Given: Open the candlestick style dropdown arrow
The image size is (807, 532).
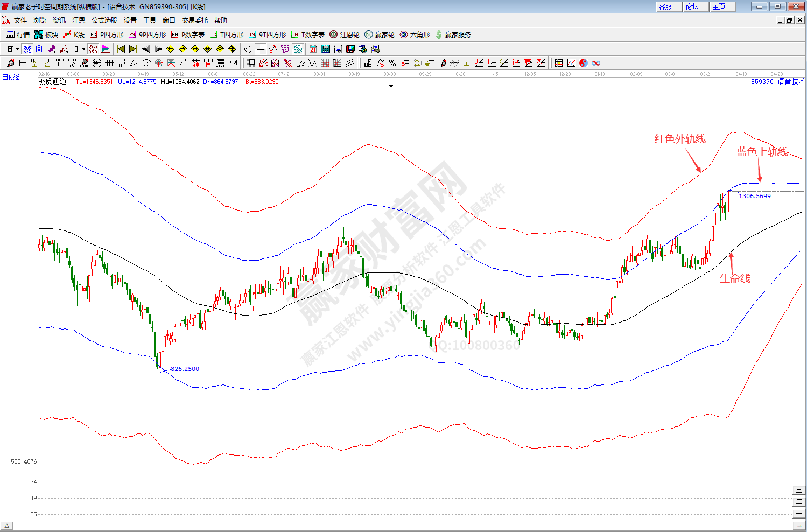Looking at the screenshot, I should pos(83,49).
